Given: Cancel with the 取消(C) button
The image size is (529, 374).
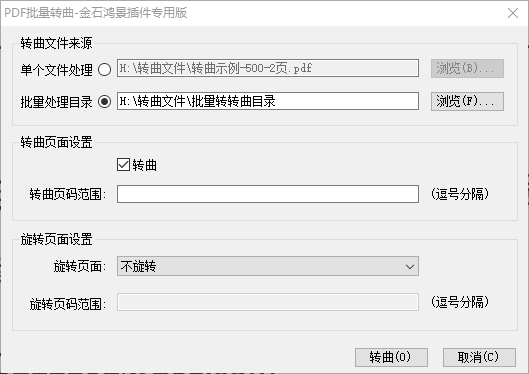Looking at the screenshot, I should [x=479, y=357].
